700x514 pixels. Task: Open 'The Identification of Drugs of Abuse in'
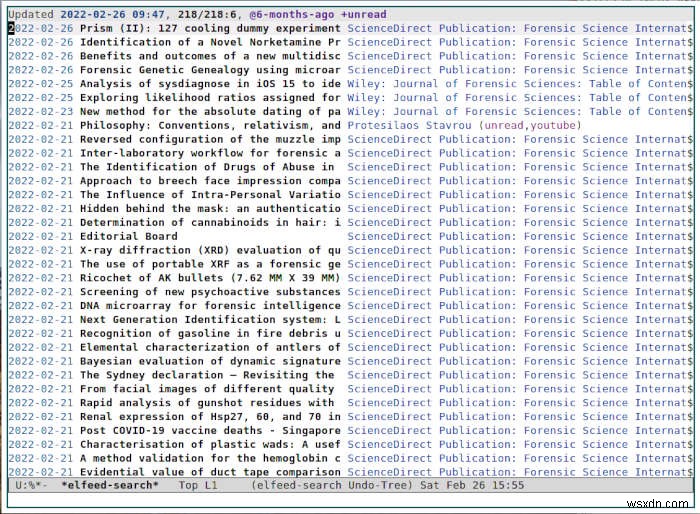pyautogui.click(x=207, y=167)
